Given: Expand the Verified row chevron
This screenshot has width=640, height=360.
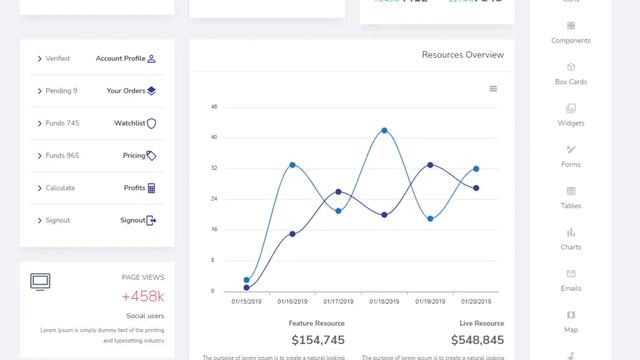Looking at the screenshot, I should click(40, 59).
